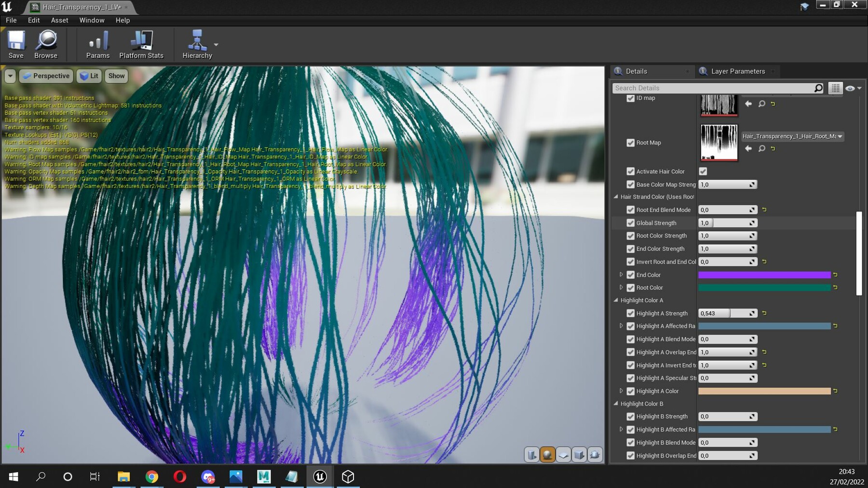Open the Hierarchy toolbar button
The image size is (868, 488).
tap(197, 45)
